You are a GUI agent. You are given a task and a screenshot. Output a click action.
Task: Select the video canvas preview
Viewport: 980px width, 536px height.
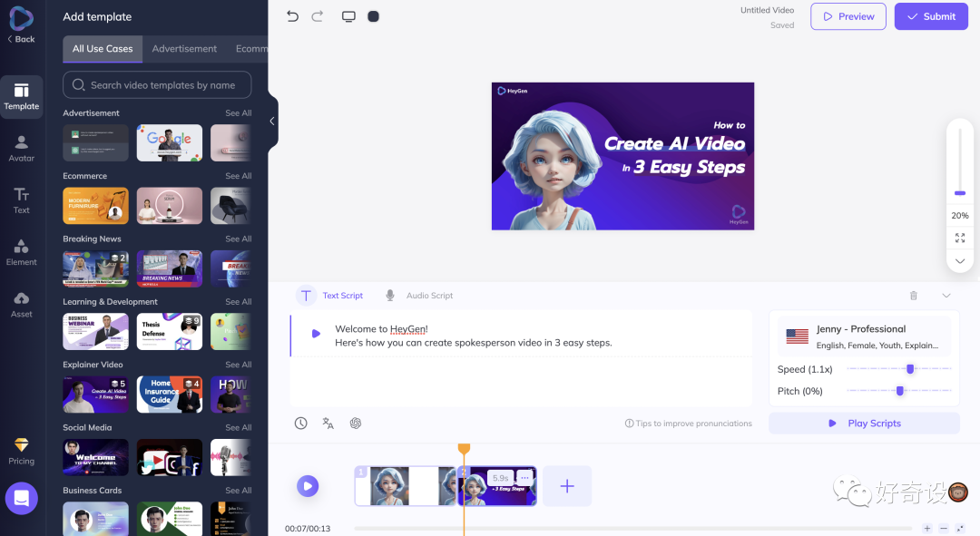pos(622,156)
